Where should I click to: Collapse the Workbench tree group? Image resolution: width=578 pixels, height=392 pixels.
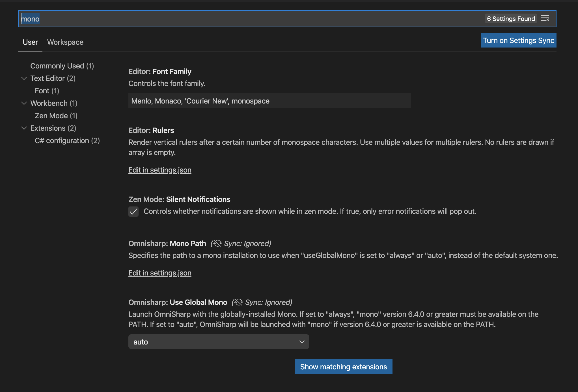click(24, 103)
